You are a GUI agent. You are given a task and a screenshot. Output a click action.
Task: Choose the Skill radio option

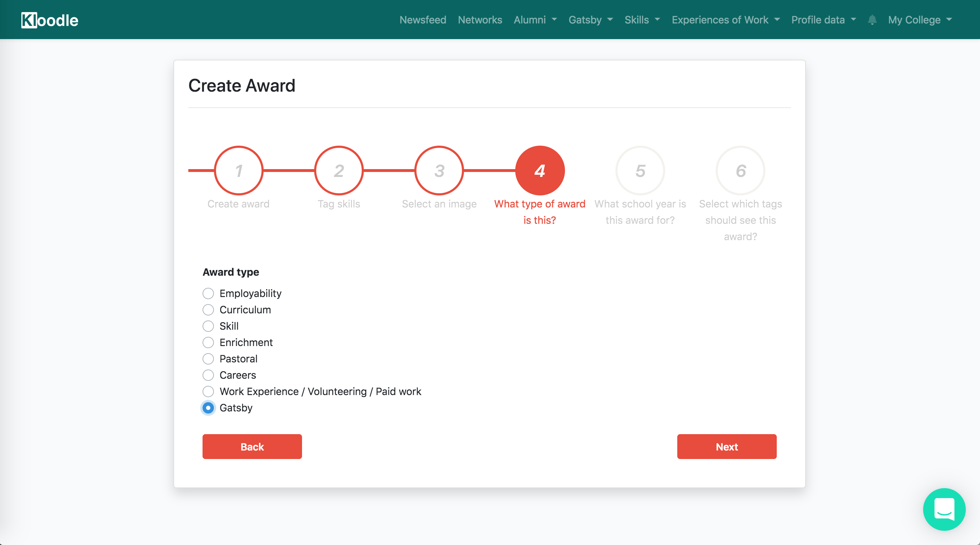[x=208, y=326]
